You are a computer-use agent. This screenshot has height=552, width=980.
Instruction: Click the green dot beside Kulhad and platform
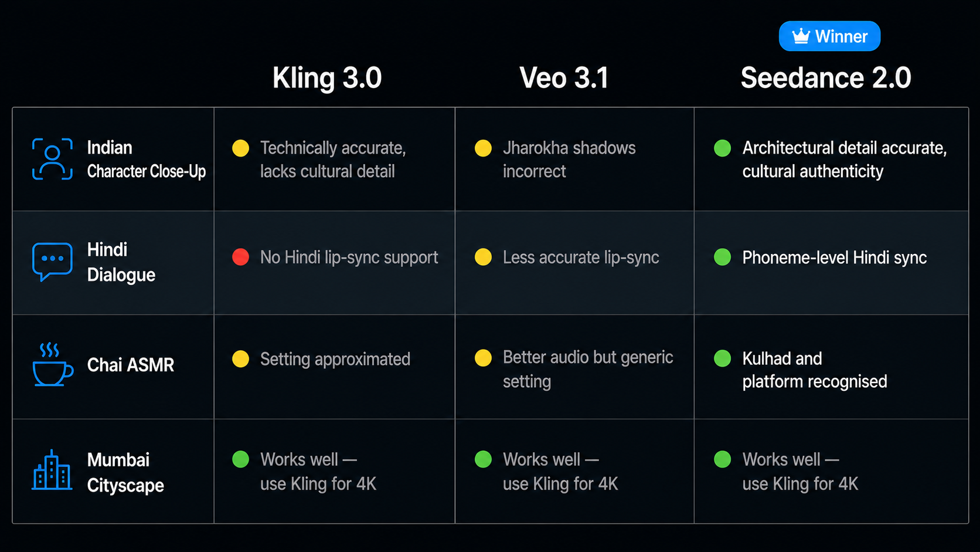pos(722,358)
